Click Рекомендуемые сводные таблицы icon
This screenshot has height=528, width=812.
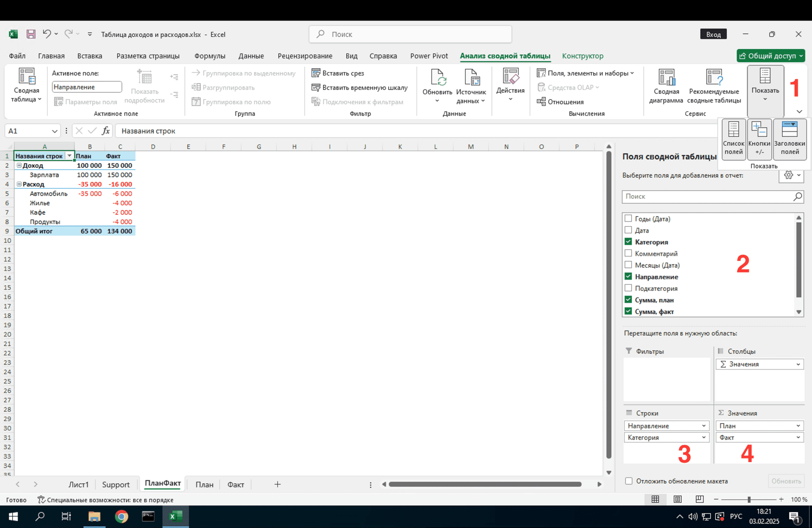point(714,77)
